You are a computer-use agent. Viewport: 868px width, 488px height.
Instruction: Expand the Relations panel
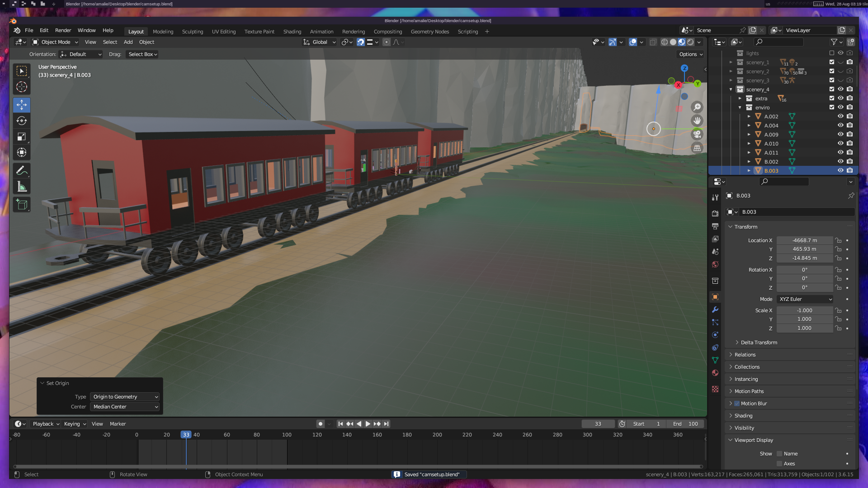[x=745, y=355]
